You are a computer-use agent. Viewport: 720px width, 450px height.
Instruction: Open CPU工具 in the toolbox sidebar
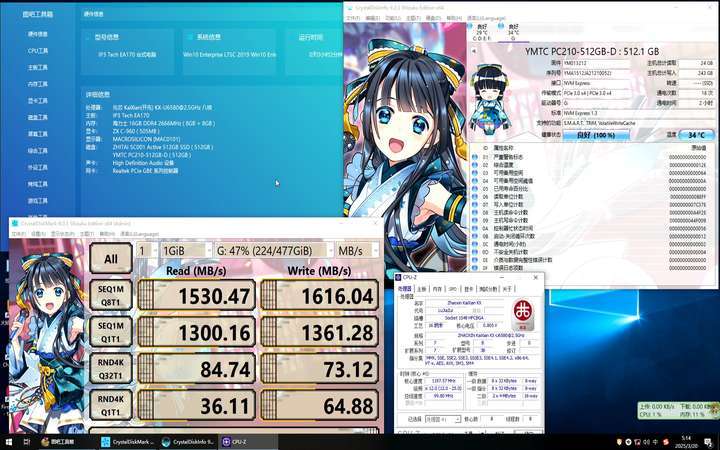(38, 51)
